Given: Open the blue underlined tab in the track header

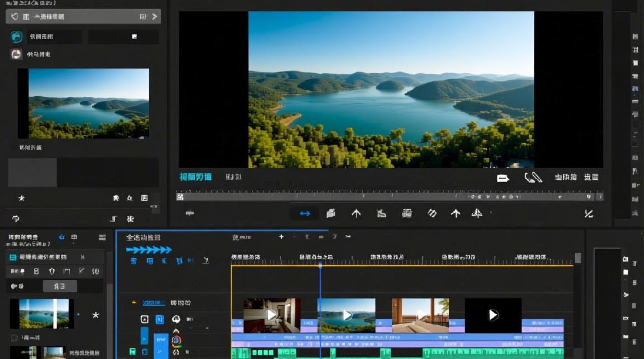Looking at the screenshot, I should (154, 303).
